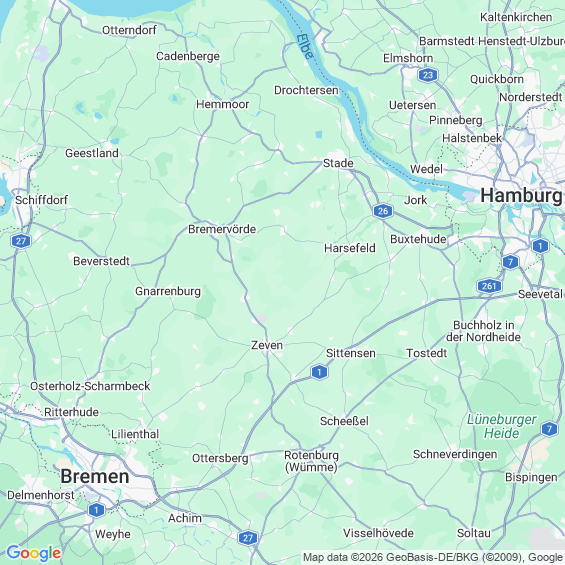The height and width of the screenshot is (565, 565).
Task: Select the Hamburg city label
Action: pos(521,196)
